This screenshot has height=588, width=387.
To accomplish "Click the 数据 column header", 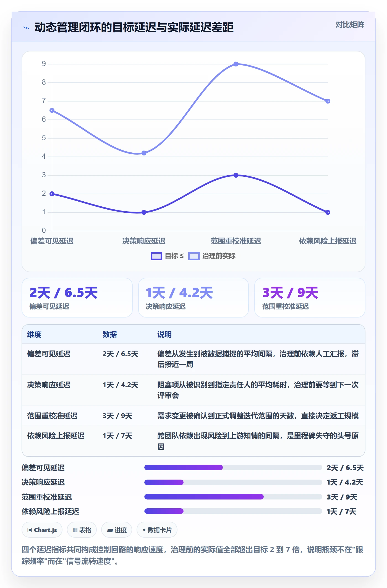I will click(110, 335).
